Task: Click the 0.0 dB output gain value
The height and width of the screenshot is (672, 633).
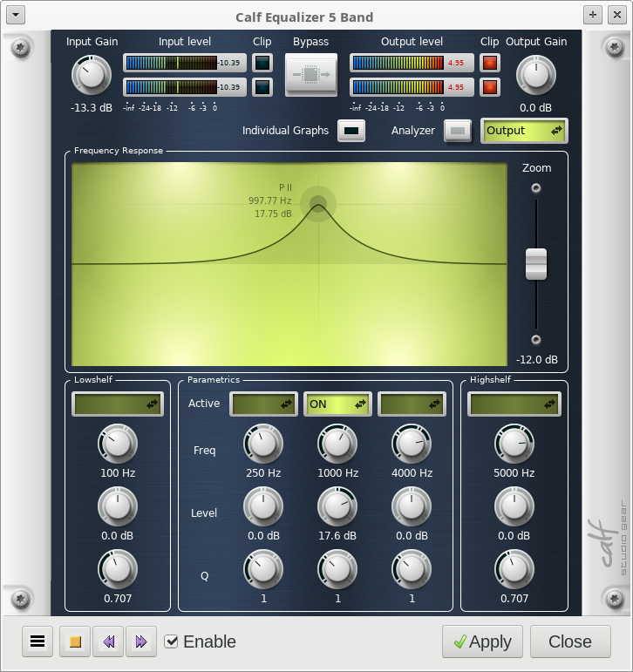Action: (x=535, y=107)
